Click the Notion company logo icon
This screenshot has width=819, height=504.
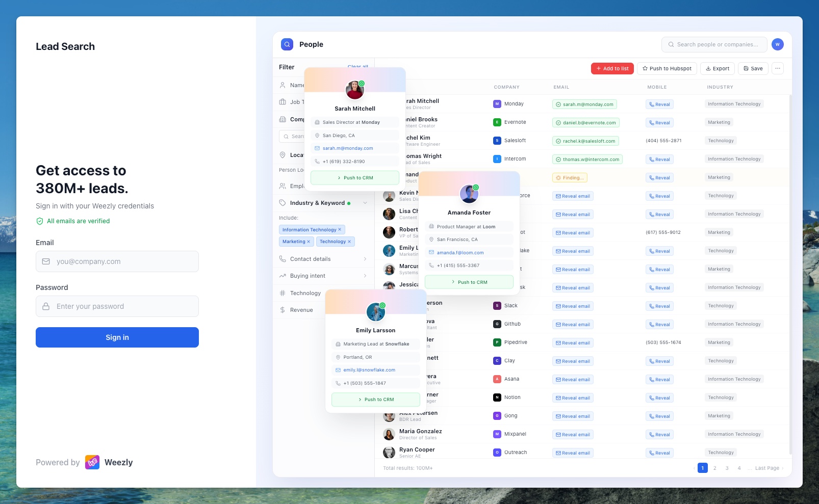point(497,397)
